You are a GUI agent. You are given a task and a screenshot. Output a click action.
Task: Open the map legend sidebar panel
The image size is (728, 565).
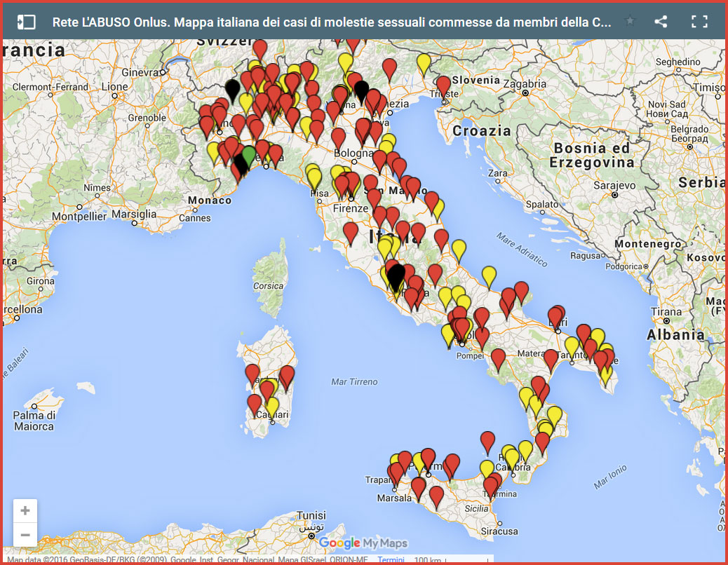pos(26,22)
